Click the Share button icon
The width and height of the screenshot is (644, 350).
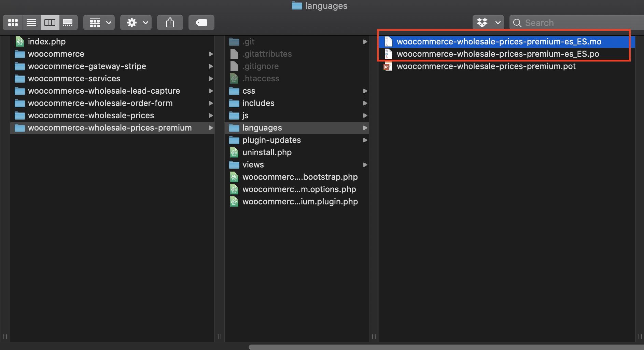[x=170, y=23]
